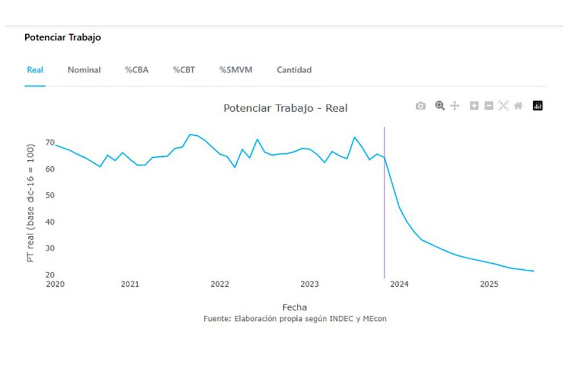View the %SMVM tab
588x392 pixels.
coord(236,70)
